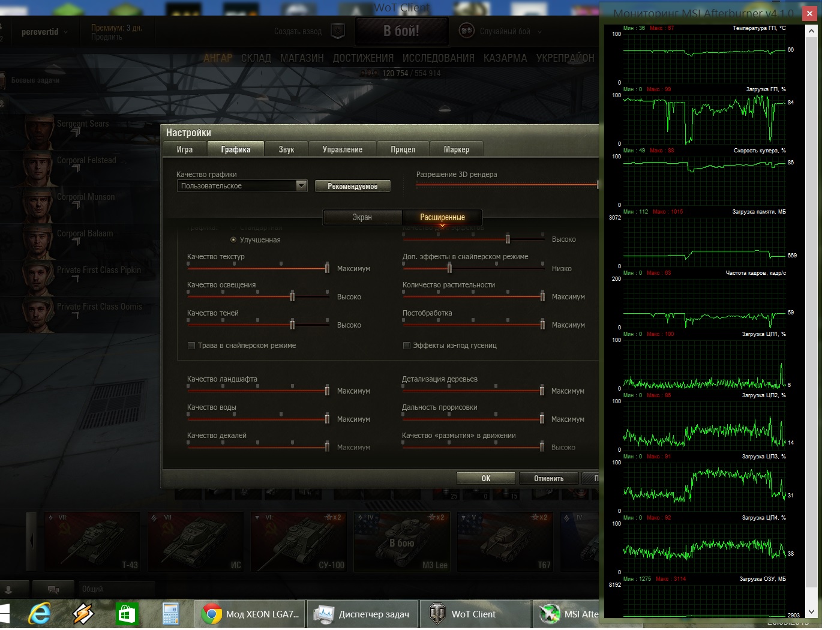Click the Случайный бой battle mode icon
The image size is (840, 630).
click(467, 31)
